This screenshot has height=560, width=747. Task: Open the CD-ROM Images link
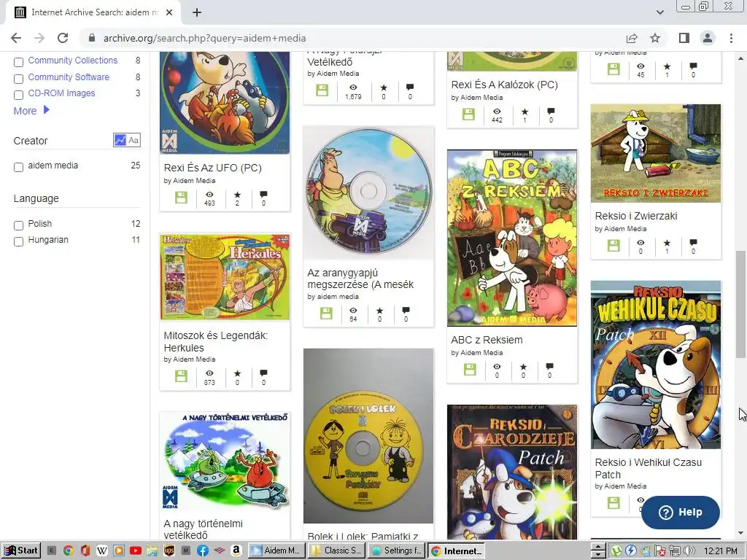click(x=61, y=93)
